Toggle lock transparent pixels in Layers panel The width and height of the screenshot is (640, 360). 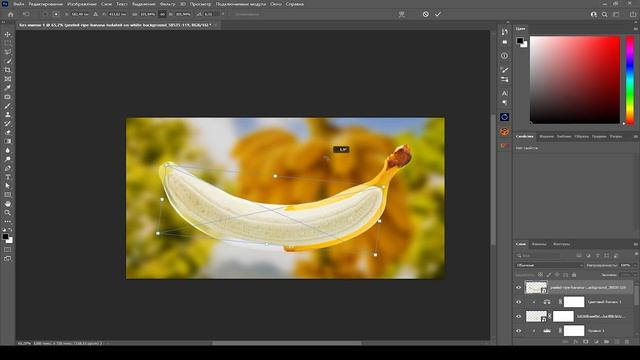pyautogui.click(x=540, y=275)
